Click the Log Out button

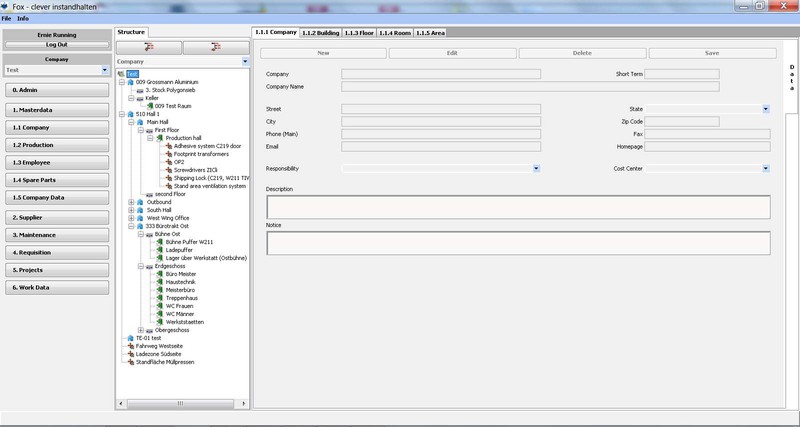[56, 44]
